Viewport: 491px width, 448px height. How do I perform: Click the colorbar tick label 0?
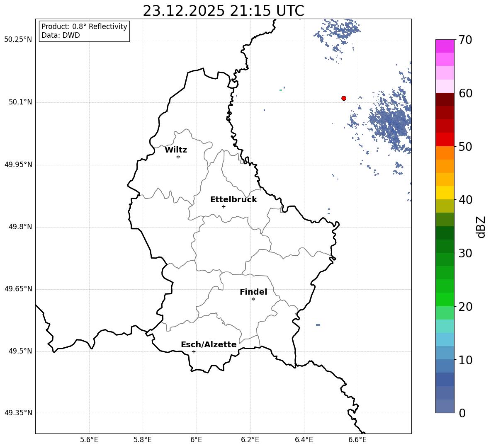click(x=462, y=413)
